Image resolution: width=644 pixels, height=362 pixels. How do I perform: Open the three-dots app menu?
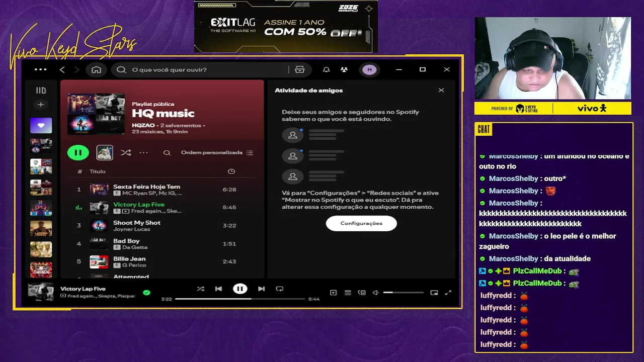point(40,69)
